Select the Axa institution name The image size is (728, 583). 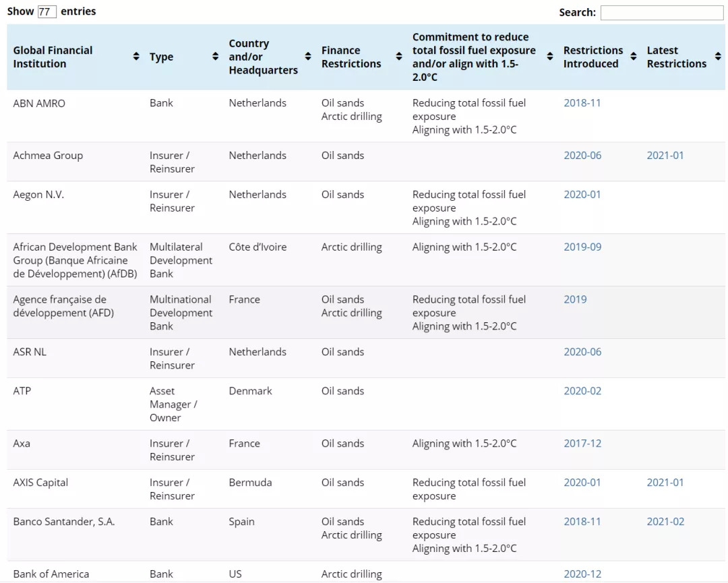point(22,443)
